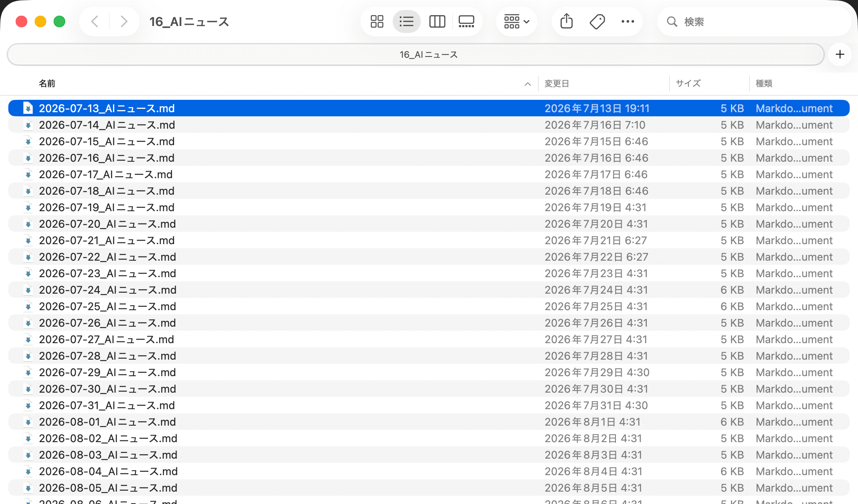Switch to gallery view
Screen dimensions: 858x504
(x=467, y=21)
